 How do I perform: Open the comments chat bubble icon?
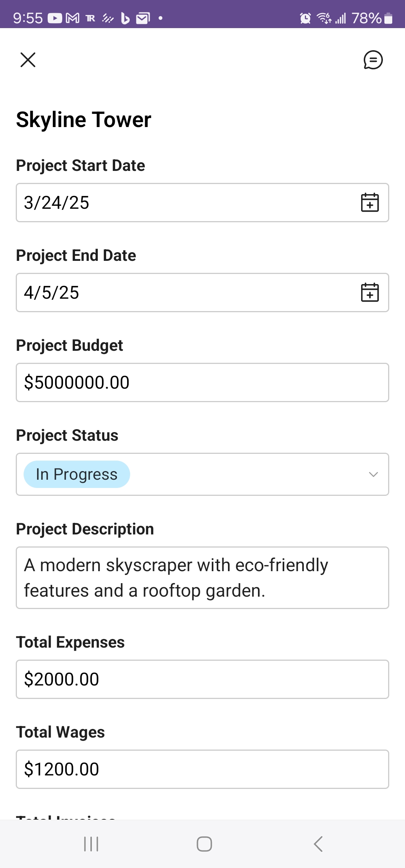click(x=373, y=60)
